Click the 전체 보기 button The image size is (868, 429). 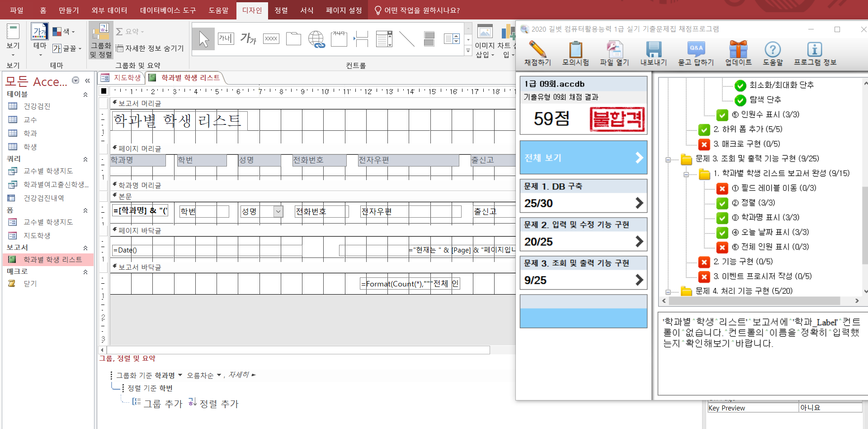(x=583, y=157)
